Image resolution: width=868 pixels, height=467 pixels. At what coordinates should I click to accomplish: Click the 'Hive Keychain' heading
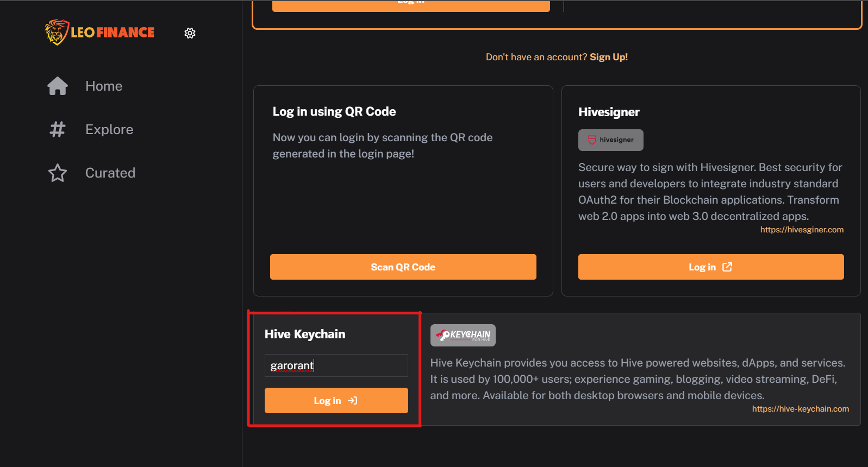(x=305, y=334)
